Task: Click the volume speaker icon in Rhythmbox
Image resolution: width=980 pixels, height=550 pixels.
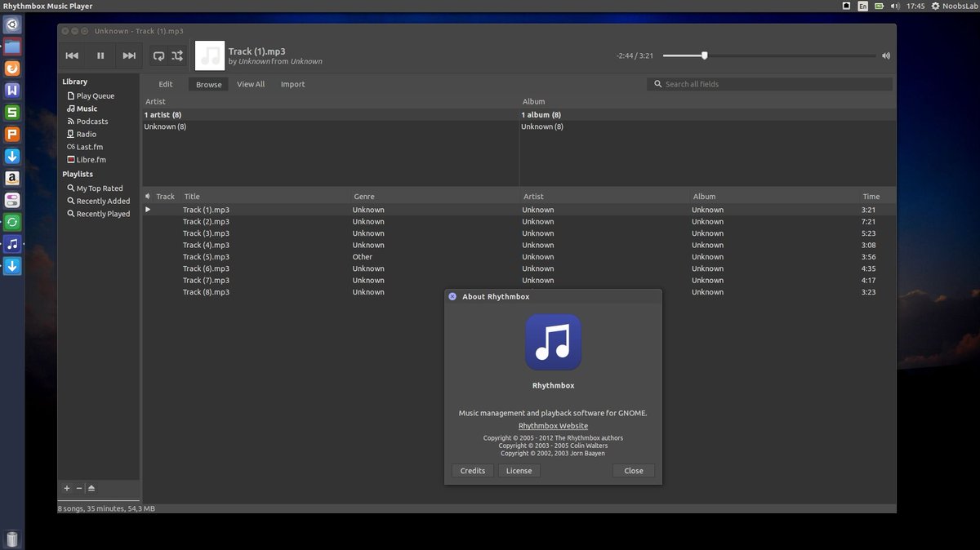Action: click(x=885, y=56)
